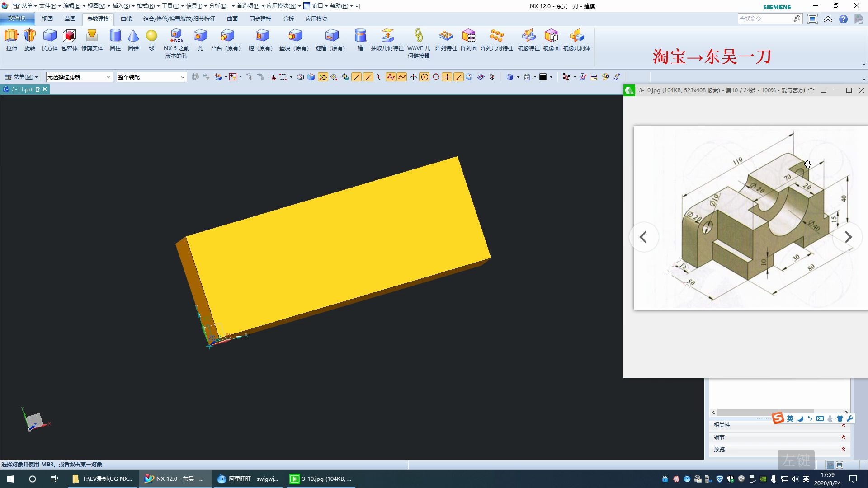The width and height of the screenshot is (868, 488).
Task: Switch to the 曲面 ribbon tab
Action: 232,19
